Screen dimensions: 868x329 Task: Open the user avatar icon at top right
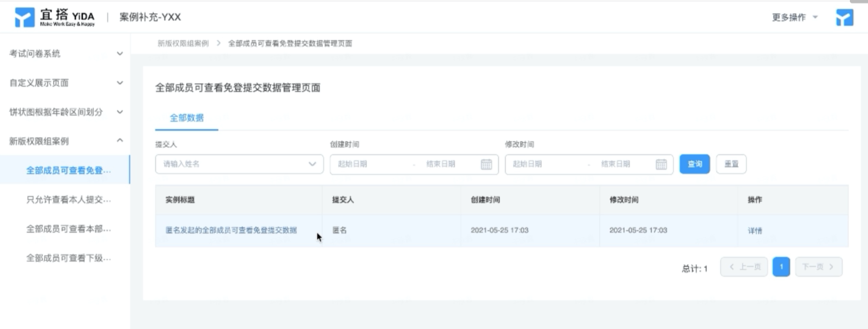(844, 18)
